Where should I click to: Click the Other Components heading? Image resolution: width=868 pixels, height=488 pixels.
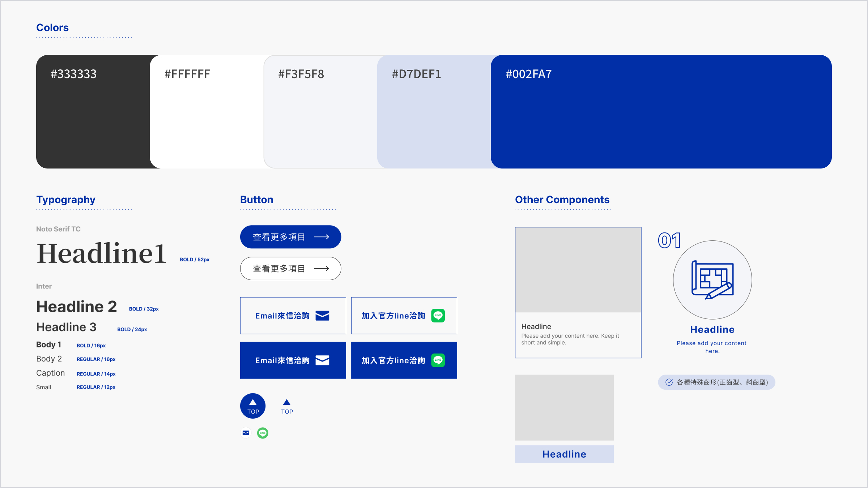(x=562, y=200)
